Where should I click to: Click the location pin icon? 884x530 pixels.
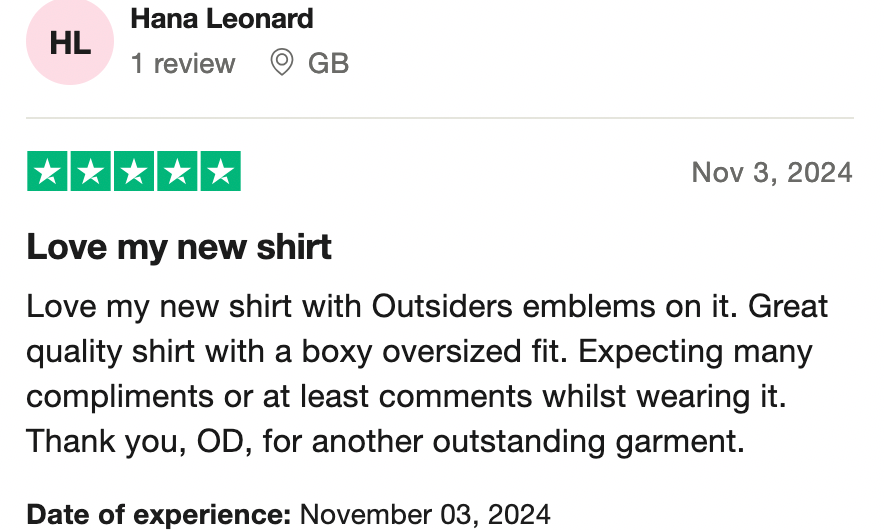[282, 63]
